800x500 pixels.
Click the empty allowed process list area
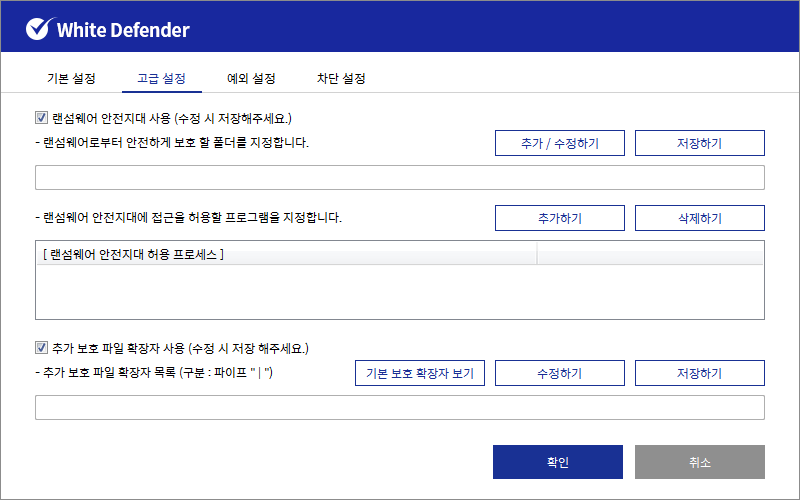400,292
